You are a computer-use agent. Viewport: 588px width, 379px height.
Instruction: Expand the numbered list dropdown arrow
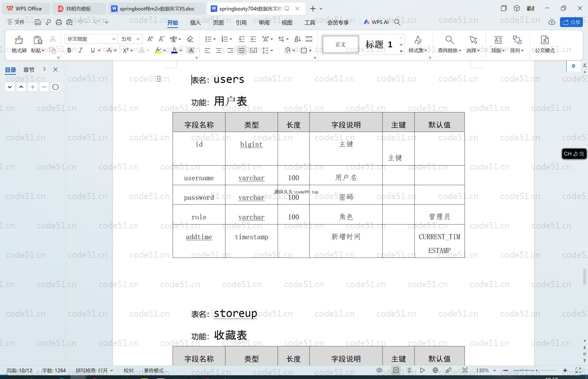coord(231,39)
